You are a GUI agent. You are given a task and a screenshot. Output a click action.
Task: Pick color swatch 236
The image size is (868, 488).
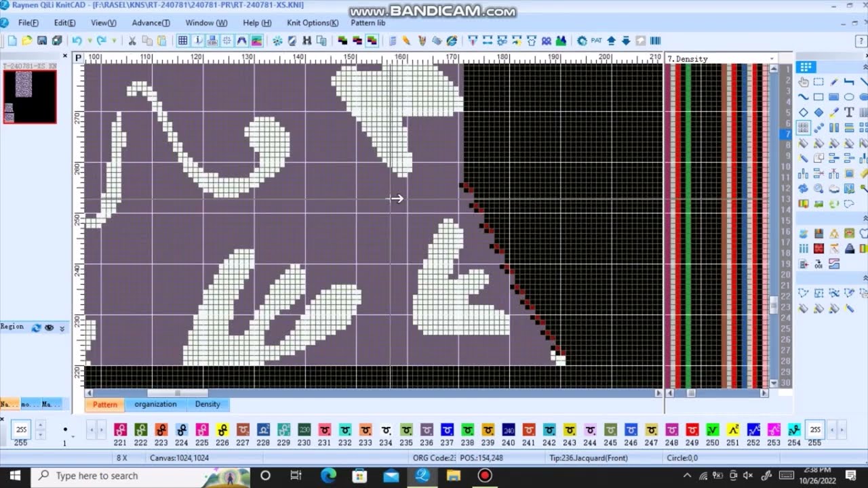[427, 430]
